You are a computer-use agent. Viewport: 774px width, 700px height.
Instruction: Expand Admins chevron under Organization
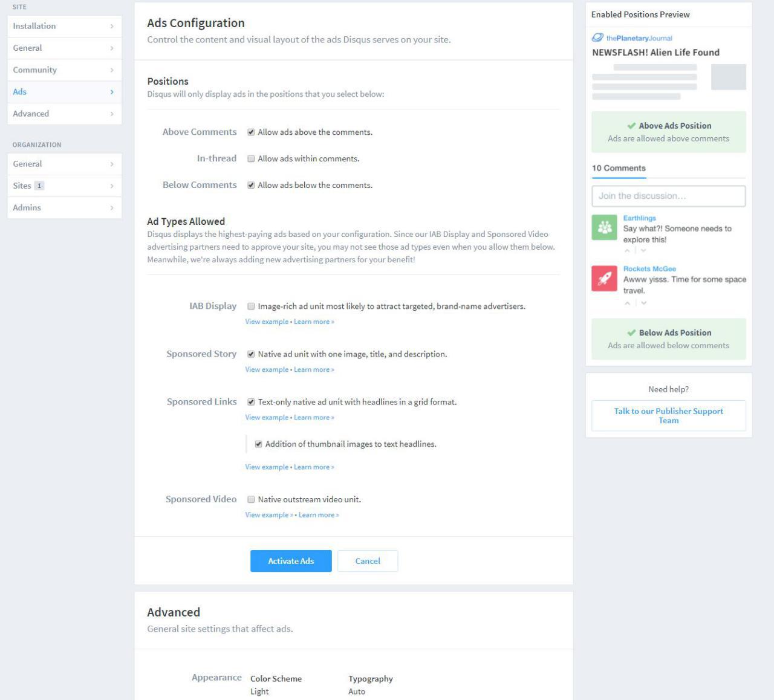112,208
